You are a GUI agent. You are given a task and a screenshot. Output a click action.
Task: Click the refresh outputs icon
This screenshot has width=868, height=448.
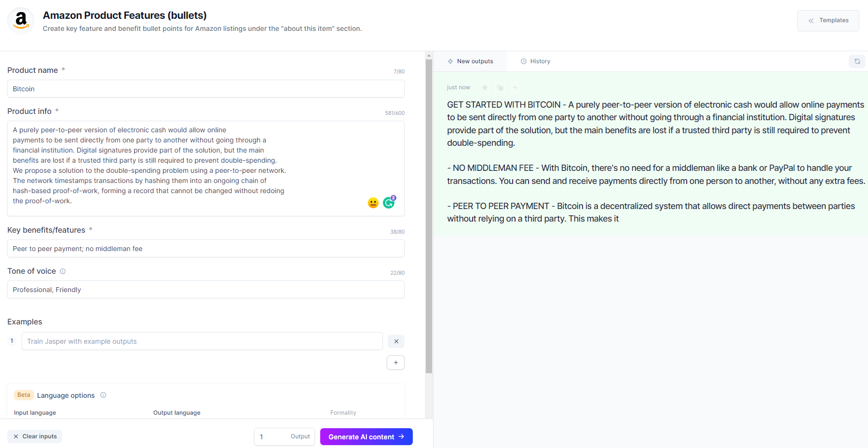(x=857, y=61)
